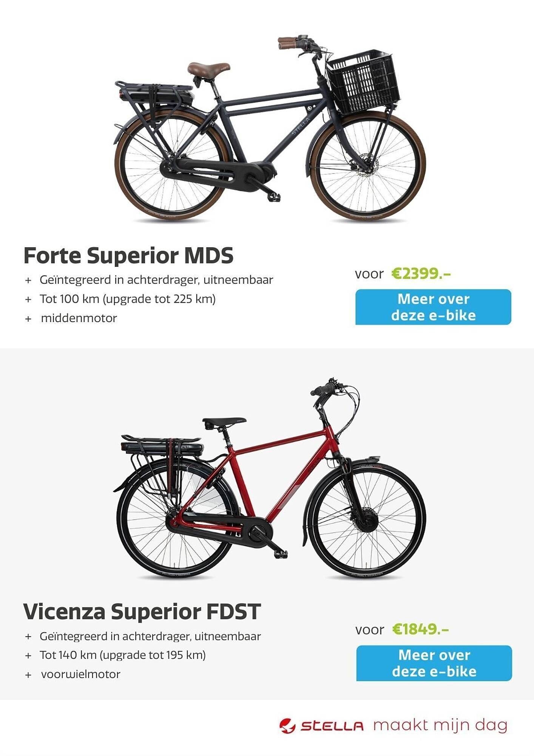Click the black front basket on Forte bike

click(363, 82)
